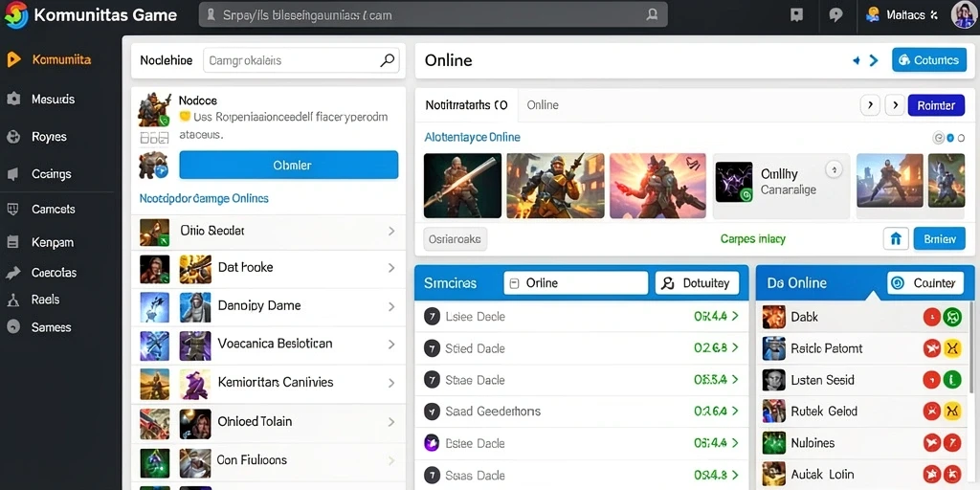The height and width of the screenshot is (490, 980).
Task: Click the top search address field
Action: [434, 14]
